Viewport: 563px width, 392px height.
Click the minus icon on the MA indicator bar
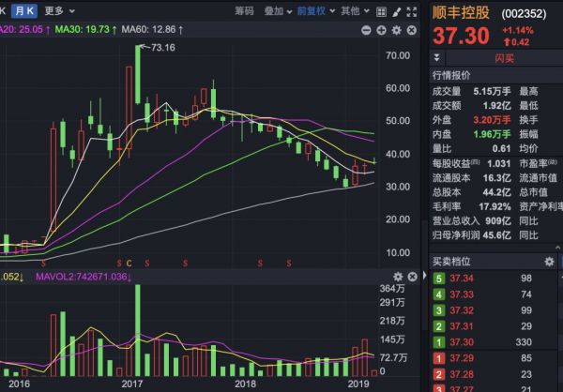pos(364,29)
